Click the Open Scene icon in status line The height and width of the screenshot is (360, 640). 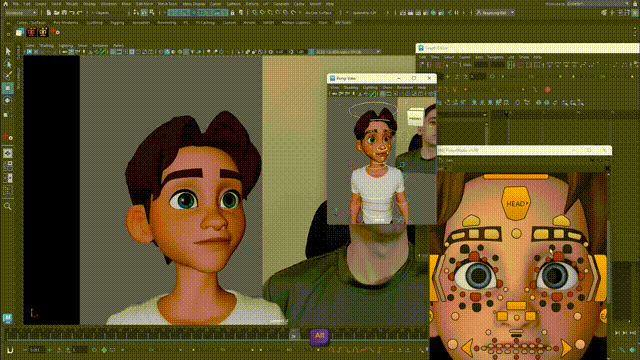click(57, 13)
